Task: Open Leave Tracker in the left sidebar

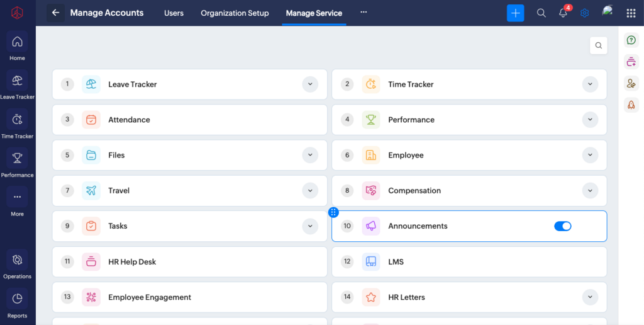Action: click(17, 81)
